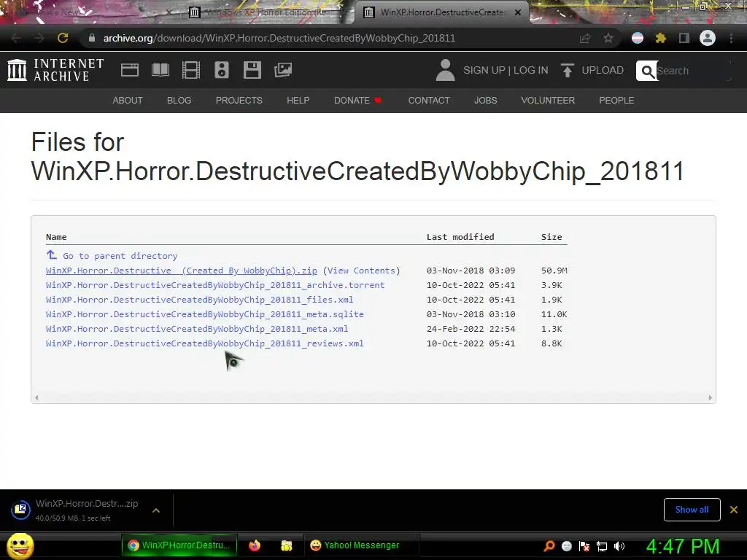Screen dimensions: 747x560
Task: Open the Chrome profile avatar
Action: coord(708,38)
